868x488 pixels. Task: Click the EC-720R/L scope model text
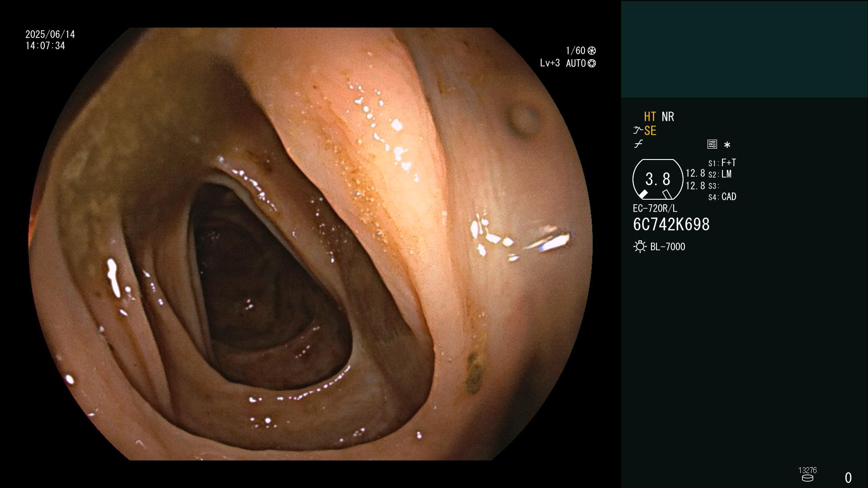(655, 208)
